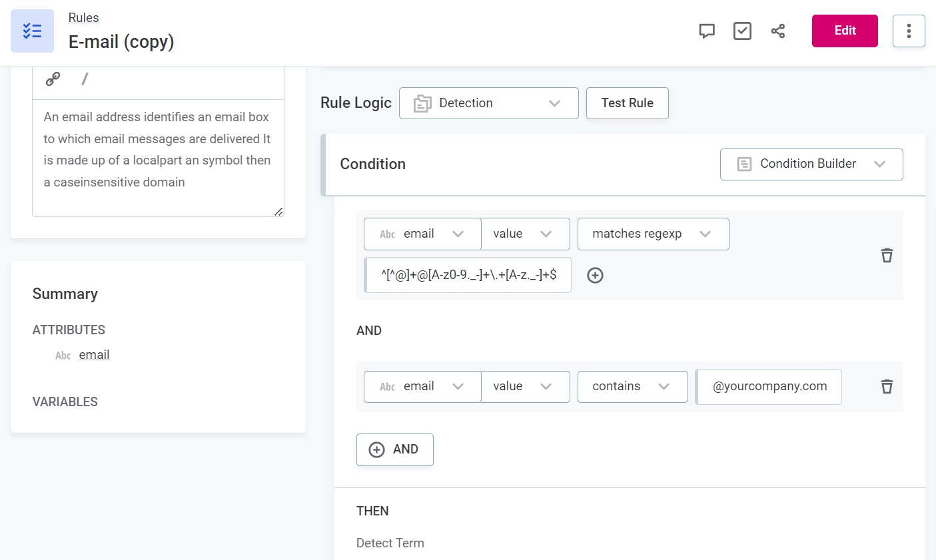Image resolution: width=936 pixels, height=560 pixels.
Task: Click the @yourcompany.com value field
Action: click(x=769, y=387)
